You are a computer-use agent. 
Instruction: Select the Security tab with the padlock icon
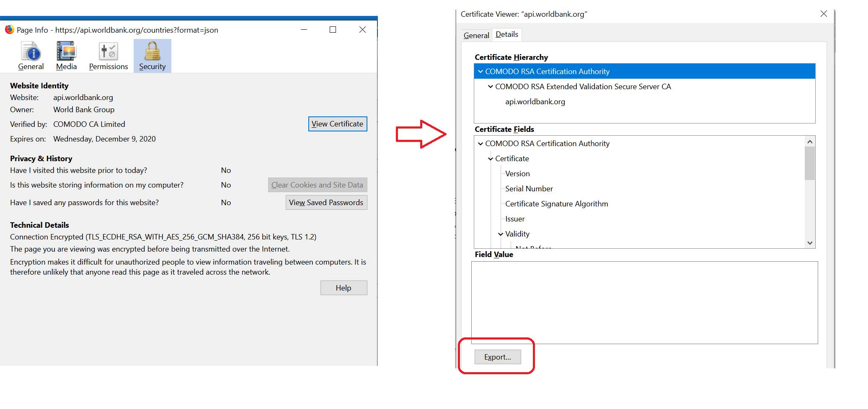pos(152,56)
